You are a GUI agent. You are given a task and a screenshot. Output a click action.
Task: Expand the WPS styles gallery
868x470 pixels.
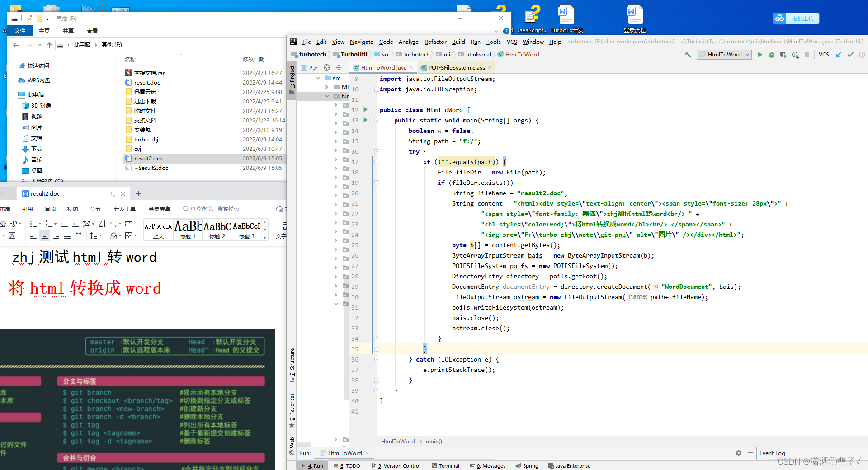point(265,237)
